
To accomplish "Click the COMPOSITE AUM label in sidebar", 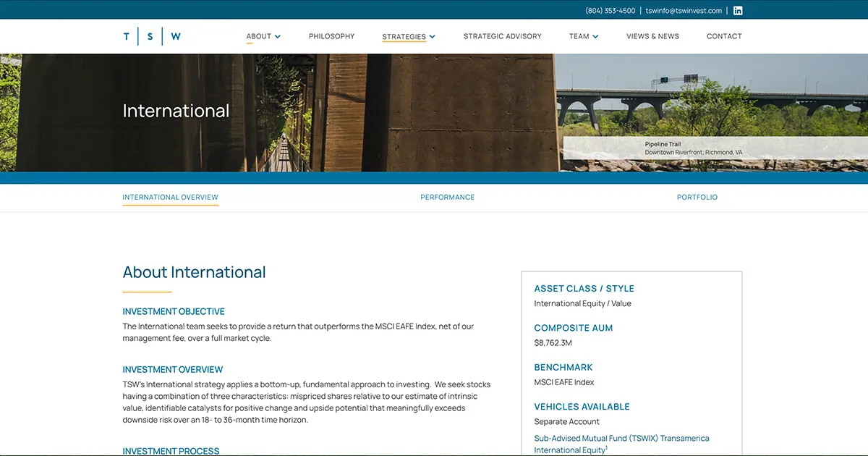I will point(573,327).
